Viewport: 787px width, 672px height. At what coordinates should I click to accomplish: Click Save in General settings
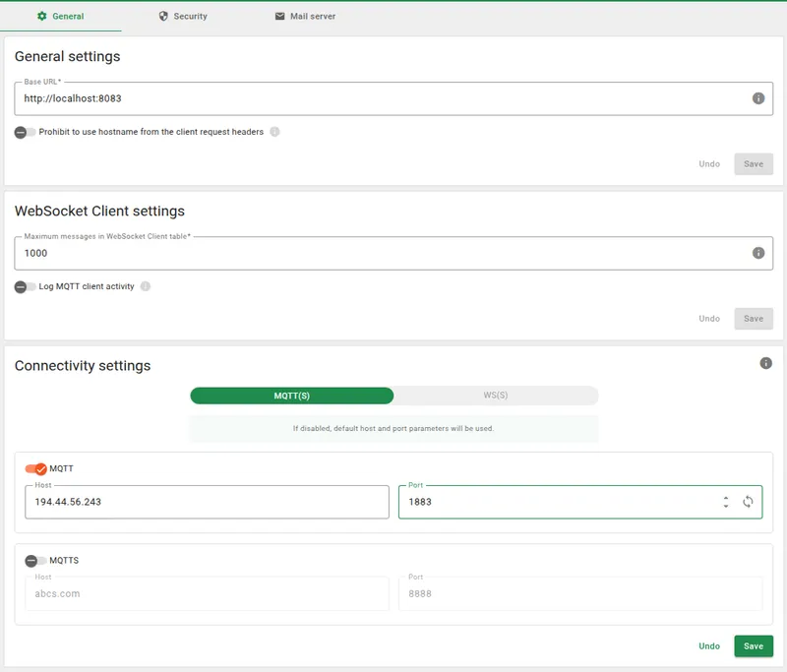coord(753,164)
